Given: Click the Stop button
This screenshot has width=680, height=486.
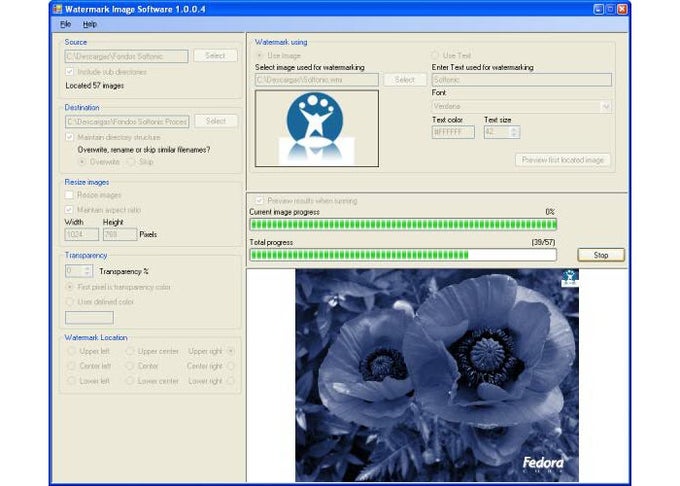Looking at the screenshot, I should point(601,255).
